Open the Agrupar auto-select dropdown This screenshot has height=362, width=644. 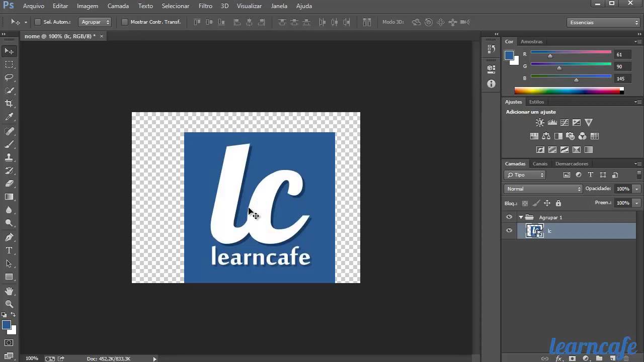tap(95, 22)
